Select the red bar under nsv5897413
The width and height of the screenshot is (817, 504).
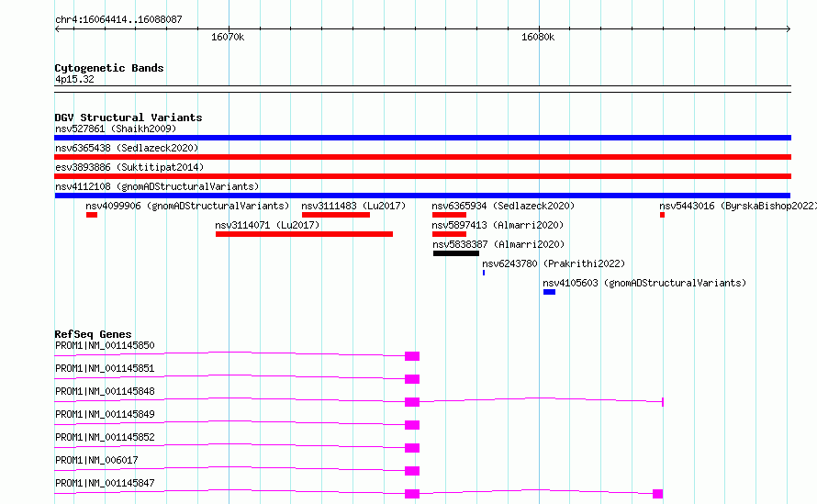[x=449, y=234]
